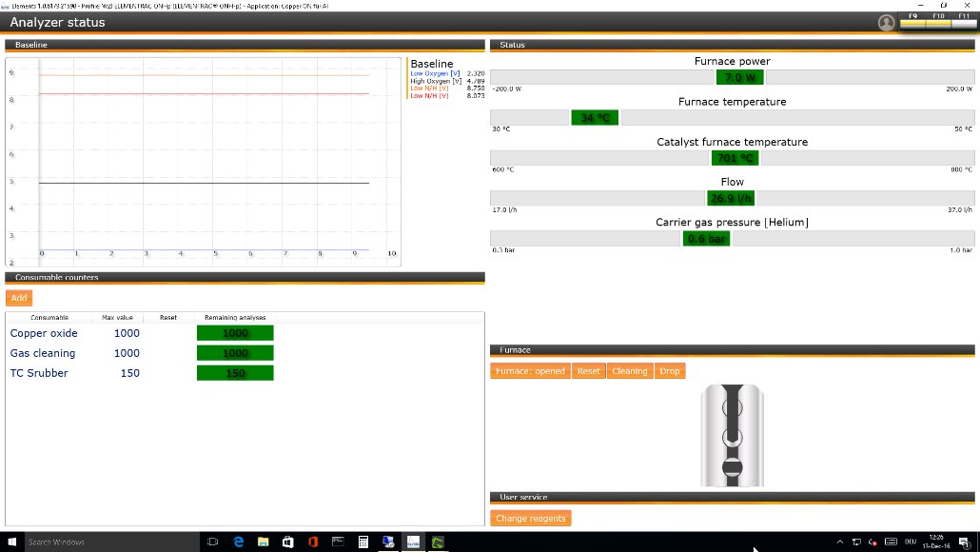Open the Windows notification center icon
The height and width of the screenshot is (552, 980).
(x=963, y=542)
